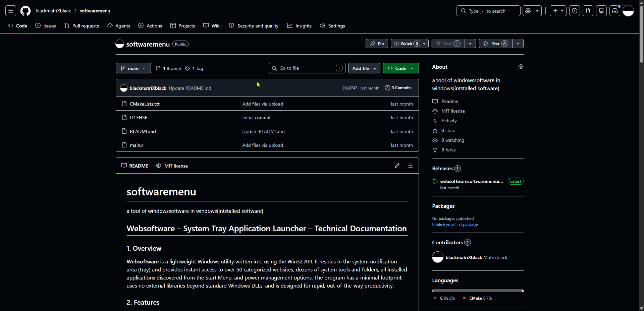Open the repository Settings tab
644x311 pixels.
coord(332,26)
